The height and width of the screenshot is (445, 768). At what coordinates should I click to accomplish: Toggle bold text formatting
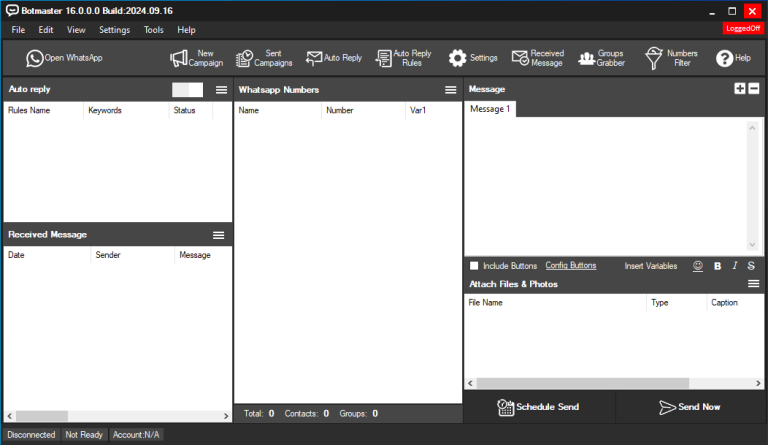tap(717, 266)
